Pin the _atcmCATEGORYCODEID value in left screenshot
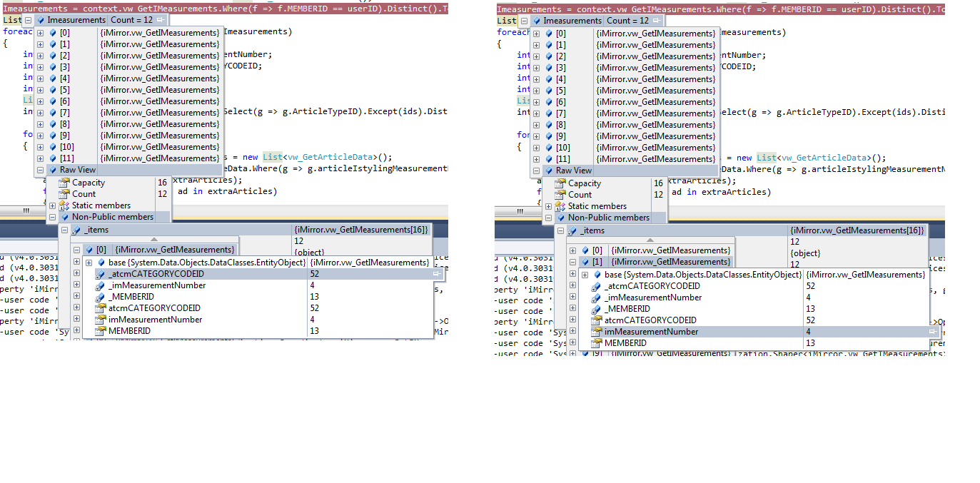 point(437,274)
